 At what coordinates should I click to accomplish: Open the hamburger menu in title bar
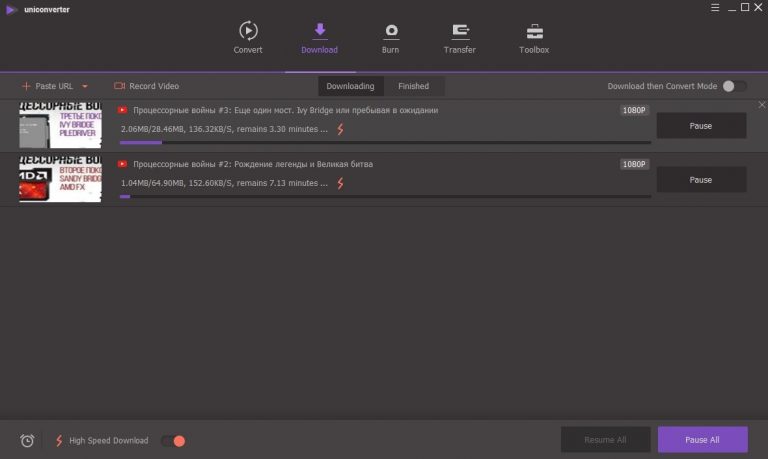[715, 8]
